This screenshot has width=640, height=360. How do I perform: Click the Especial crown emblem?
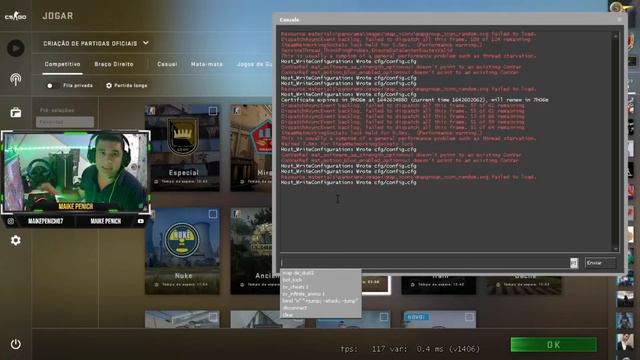click(x=182, y=137)
